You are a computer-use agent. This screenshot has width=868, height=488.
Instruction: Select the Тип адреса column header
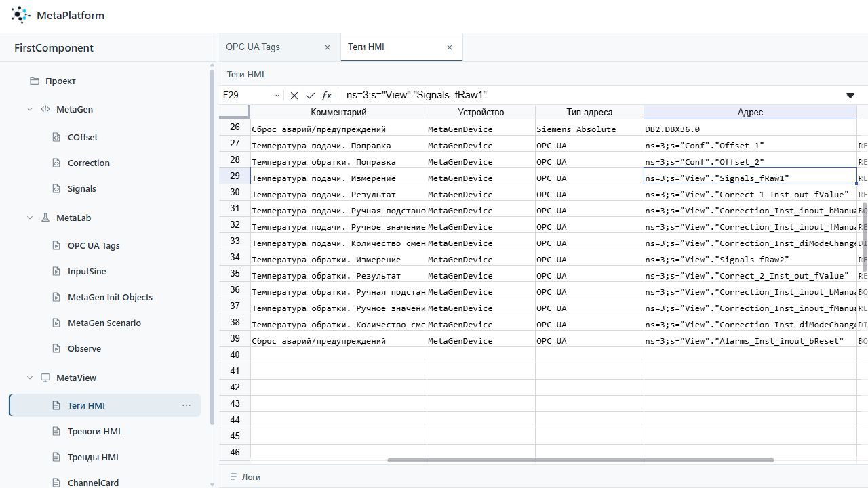point(589,112)
